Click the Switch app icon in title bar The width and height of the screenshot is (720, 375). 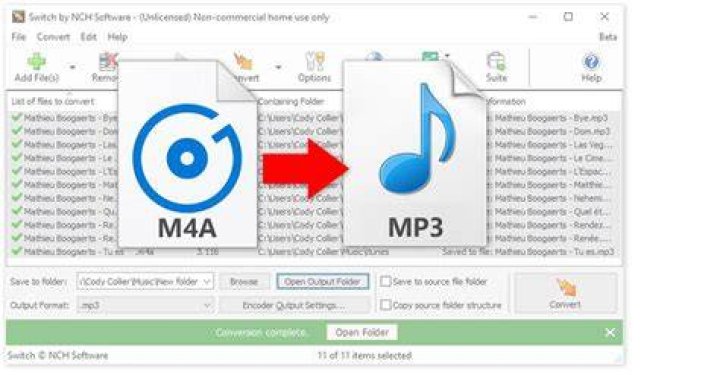(18, 17)
